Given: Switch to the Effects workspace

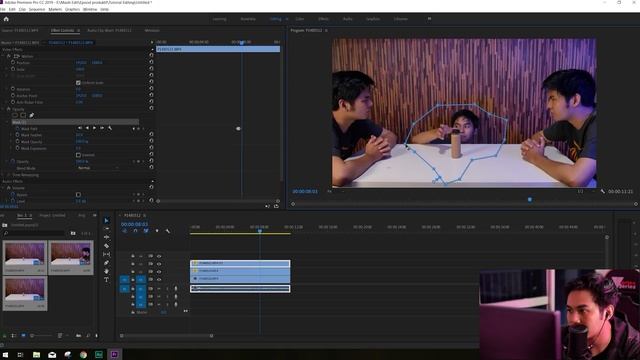Looking at the screenshot, I should coord(323,19).
